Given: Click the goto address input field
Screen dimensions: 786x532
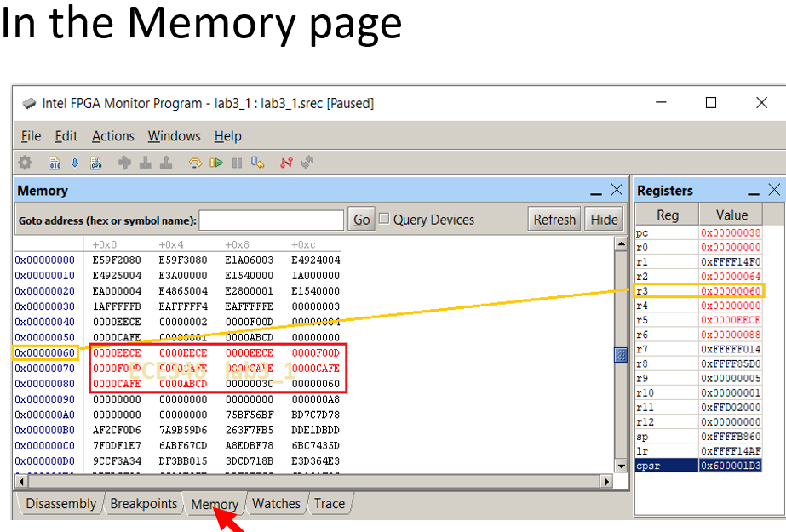Looking at the screenshot, I should (271, 219).
